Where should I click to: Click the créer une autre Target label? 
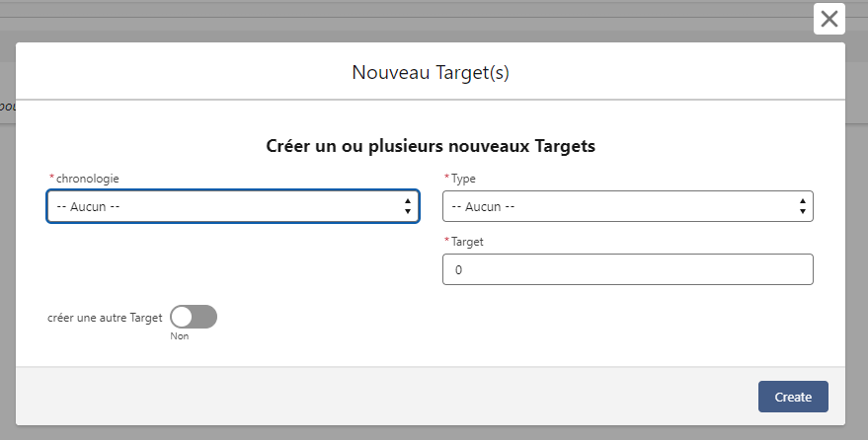(105, 318)
